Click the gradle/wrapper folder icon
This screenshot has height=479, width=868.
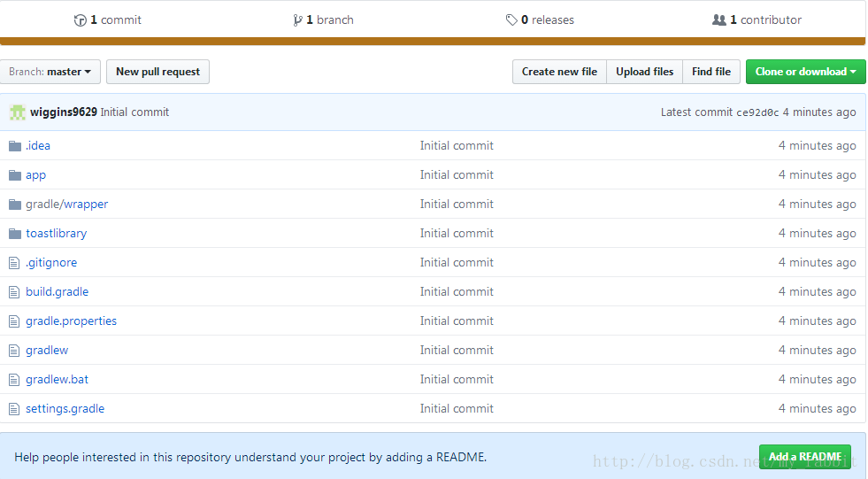[15, 205]
